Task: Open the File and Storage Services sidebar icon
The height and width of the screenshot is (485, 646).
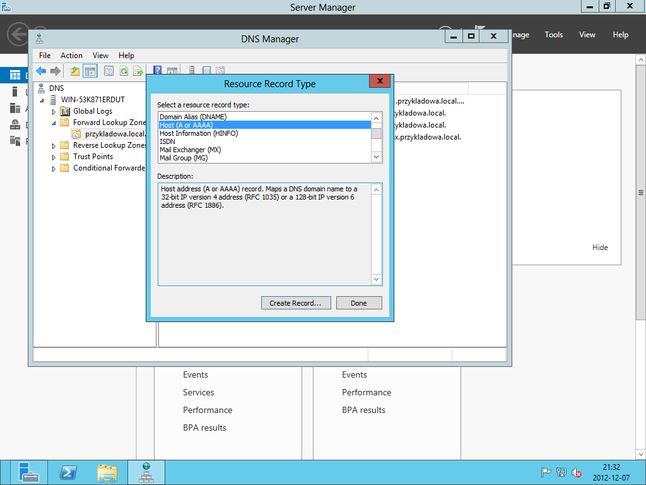Action: coord(15,141)
